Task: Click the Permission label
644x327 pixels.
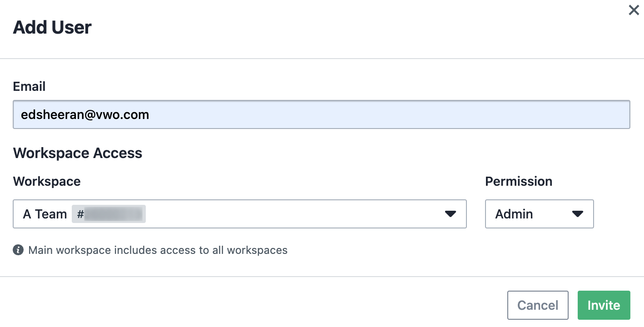Action: [519, 181]
